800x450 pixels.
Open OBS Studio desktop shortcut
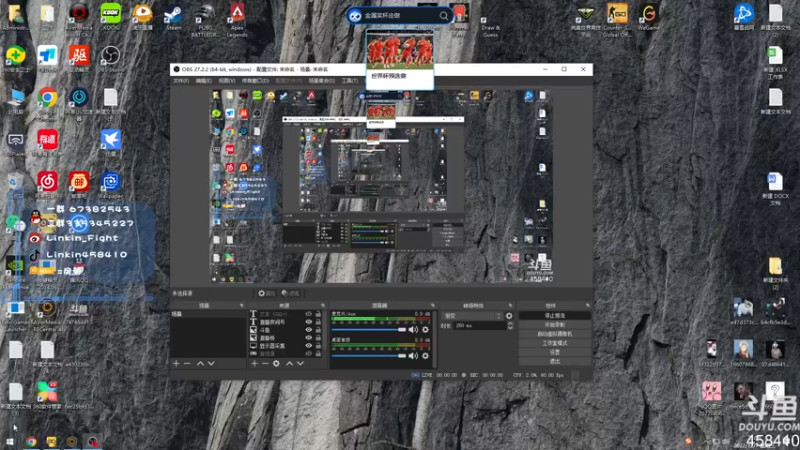pyautogui.click(x=110, y=59)
